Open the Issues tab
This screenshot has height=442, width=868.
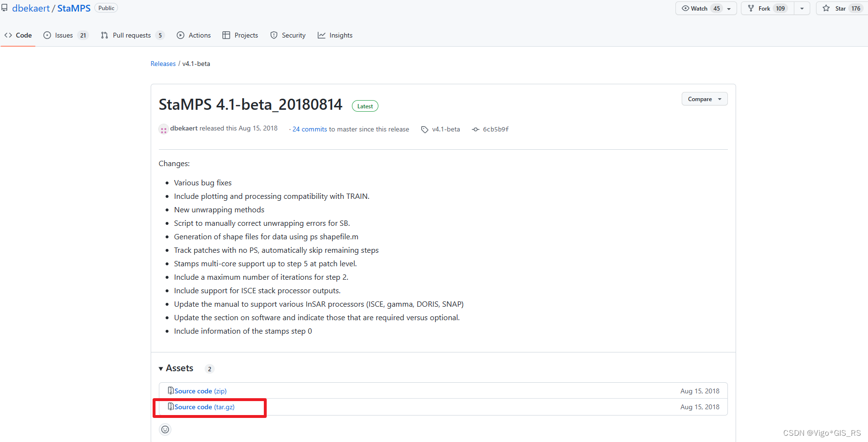click(64, 35)
